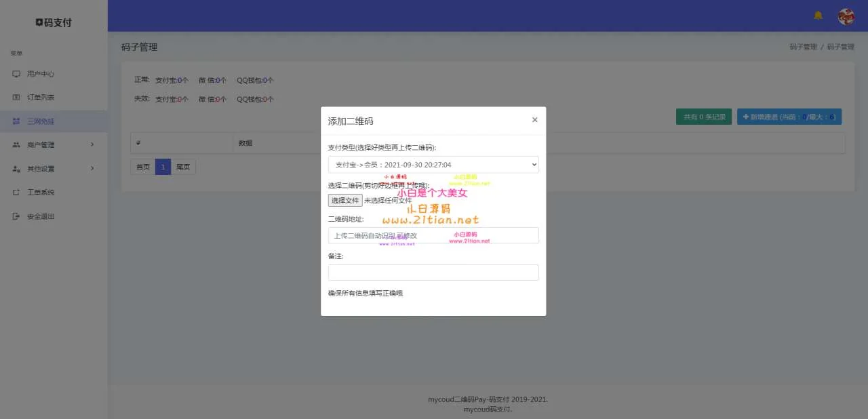Click the 三网免挂 sidebar icon

point(16,121)
